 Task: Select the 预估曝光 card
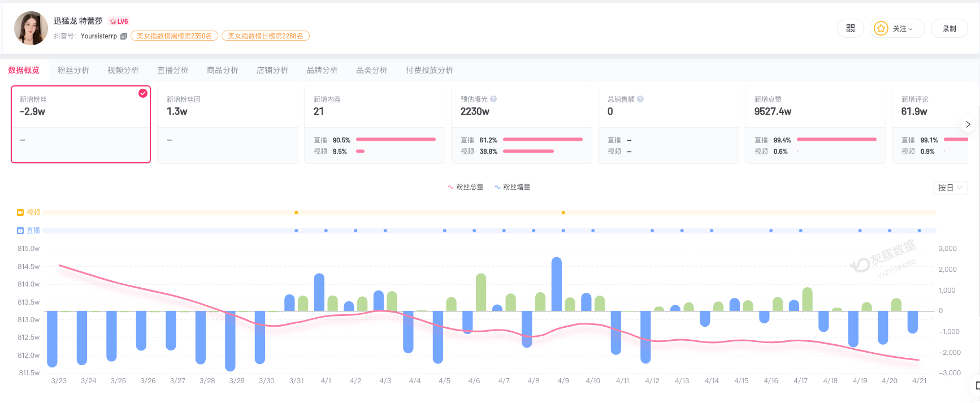(522, 124)
